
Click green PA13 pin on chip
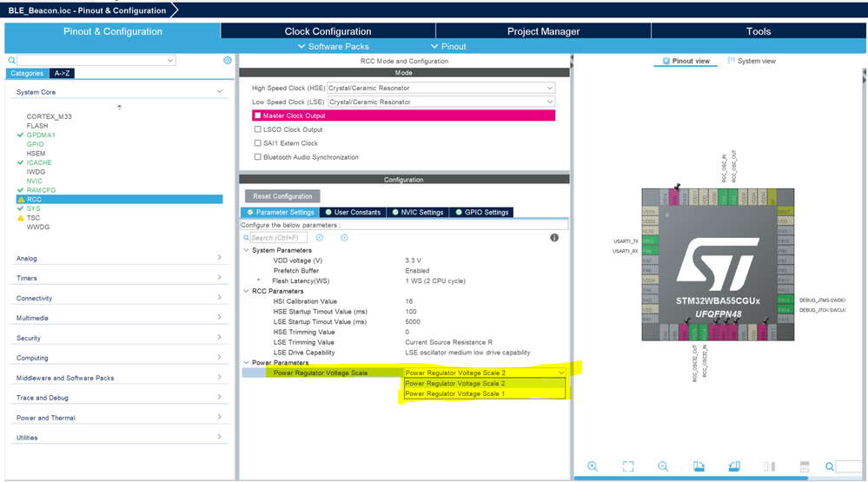(x=784, y=300)
